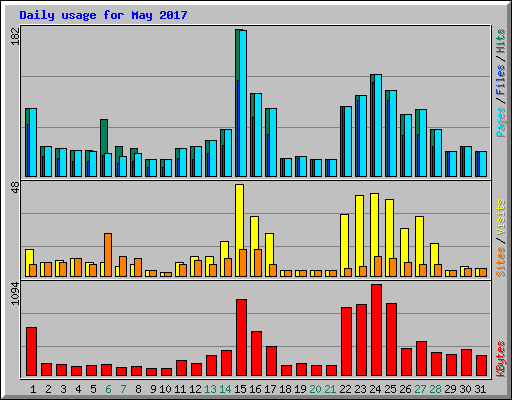Click the 182 hits axis label
Viewport: 512px width, 400px height.
(15, 36)
